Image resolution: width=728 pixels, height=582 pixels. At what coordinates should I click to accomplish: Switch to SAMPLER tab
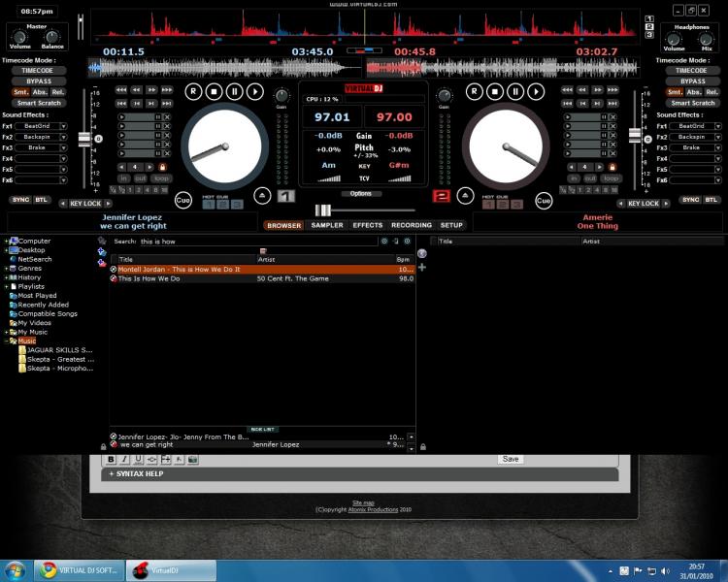(x=327, y=225)
